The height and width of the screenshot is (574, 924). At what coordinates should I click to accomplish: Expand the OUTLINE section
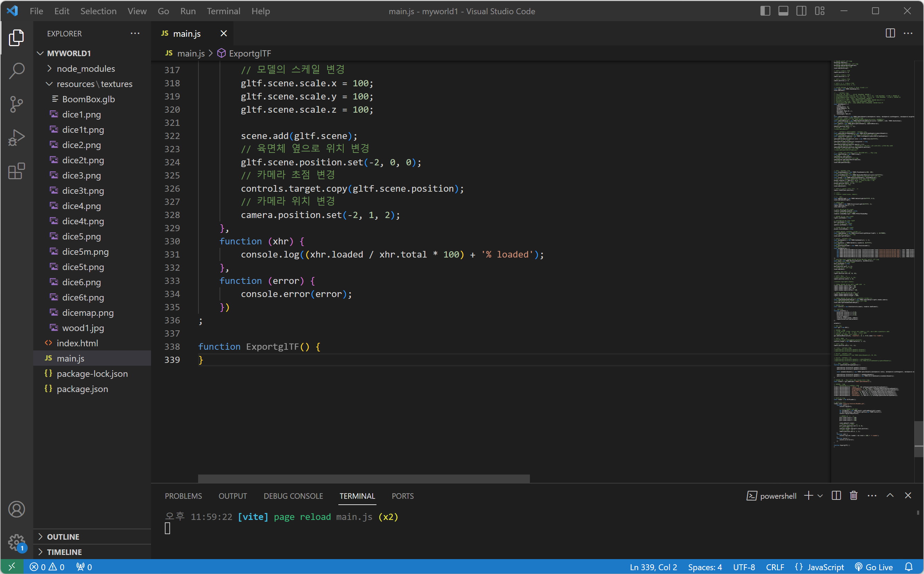coord(63,537)
